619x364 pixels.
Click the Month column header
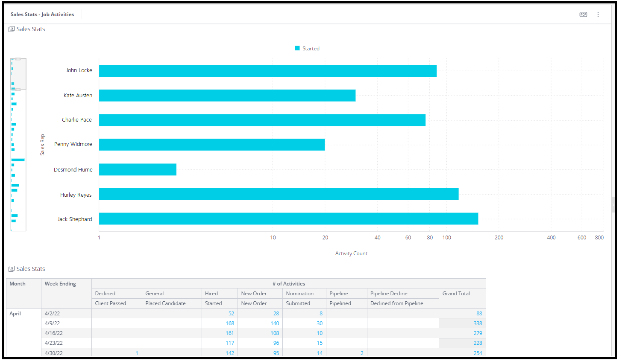[18, 284]
